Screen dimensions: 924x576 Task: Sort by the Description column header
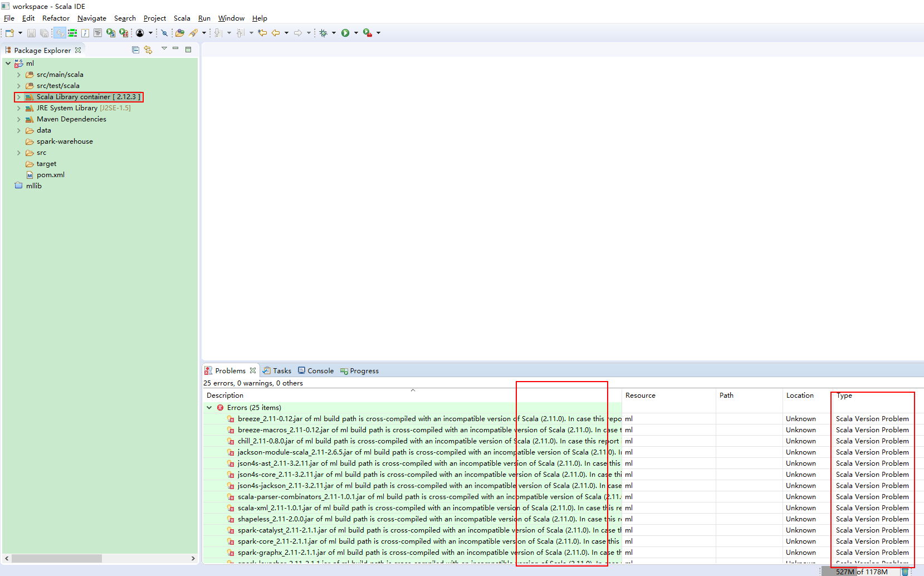tap(412, 396)
